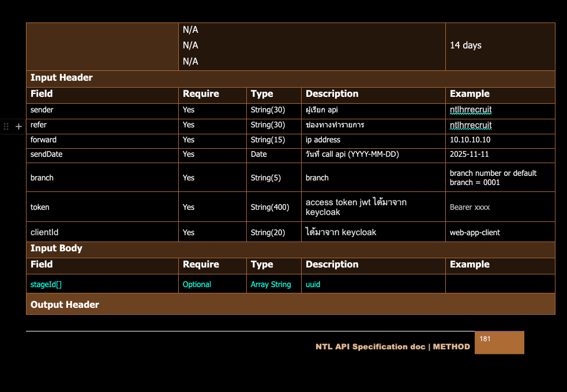Screen dimensions: 567x392
Task: Select the 'String(400)' type cell
Action: (x=270, y=207)
